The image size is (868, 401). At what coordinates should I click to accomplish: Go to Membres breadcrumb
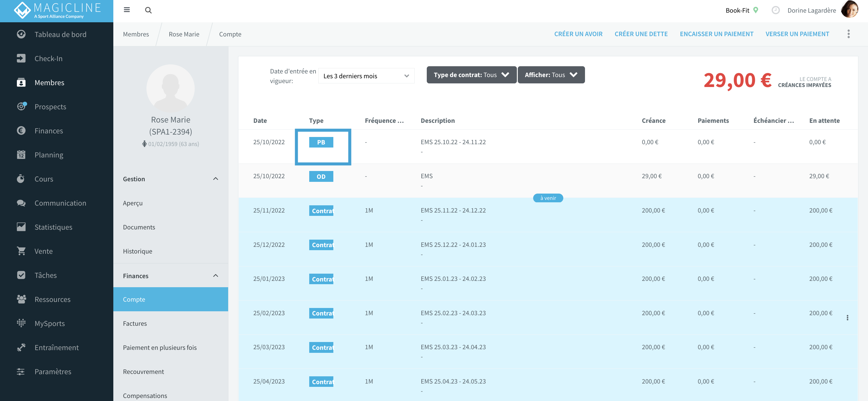[136, 34]
